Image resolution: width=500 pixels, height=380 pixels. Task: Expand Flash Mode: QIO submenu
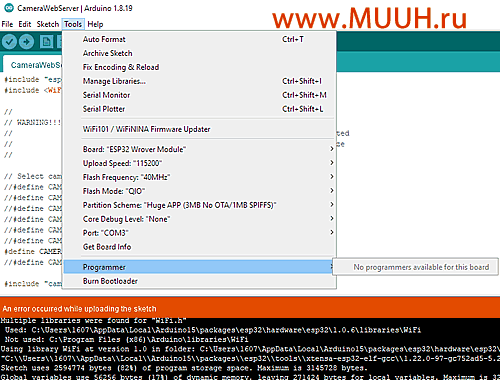coord(200,191)
